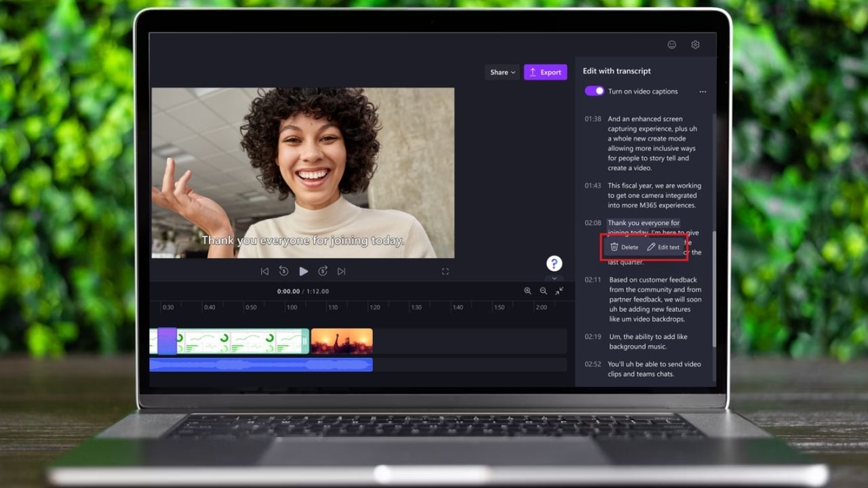Viewport: 868px width, 488px height.
Task: Select Edit text in the transcript context menu
Action: (x=664, y=247)
